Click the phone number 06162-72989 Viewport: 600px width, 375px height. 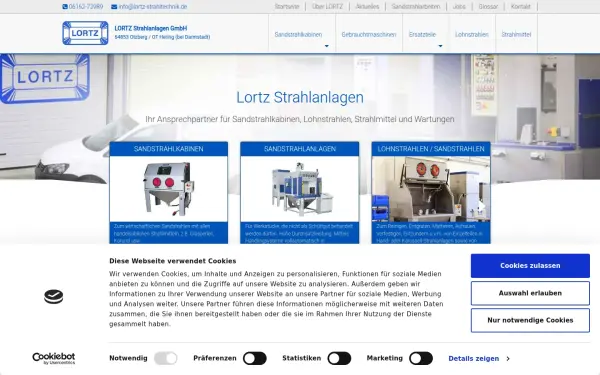point(86,7)
